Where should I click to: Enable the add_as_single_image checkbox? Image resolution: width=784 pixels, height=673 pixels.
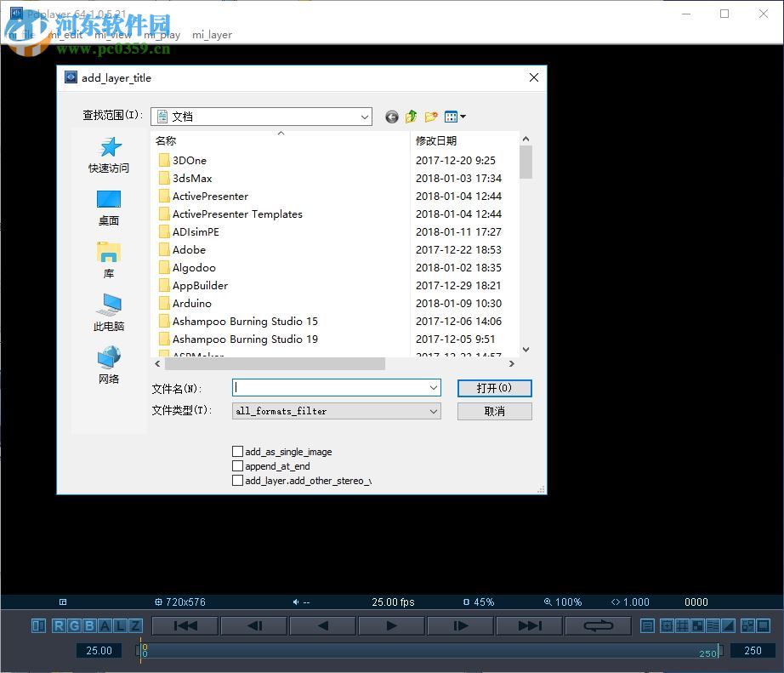[x=238, y=451]
